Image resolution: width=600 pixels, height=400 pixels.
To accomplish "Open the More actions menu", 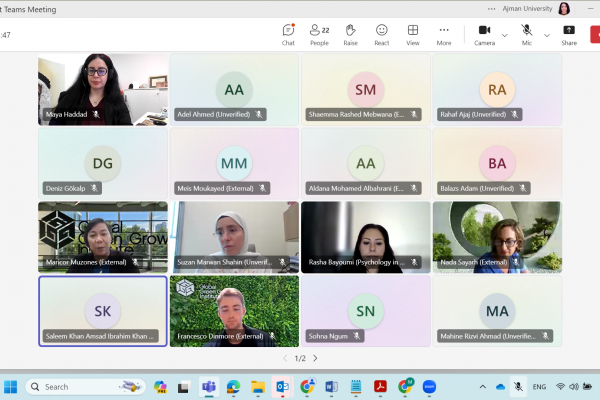I will [443, 34].
